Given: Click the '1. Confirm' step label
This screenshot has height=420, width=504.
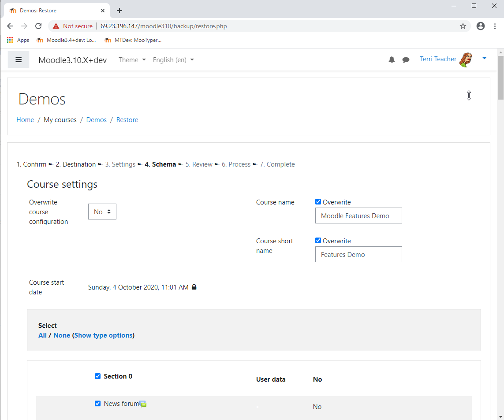Looking at the screenshot, I should click(31, 164).
